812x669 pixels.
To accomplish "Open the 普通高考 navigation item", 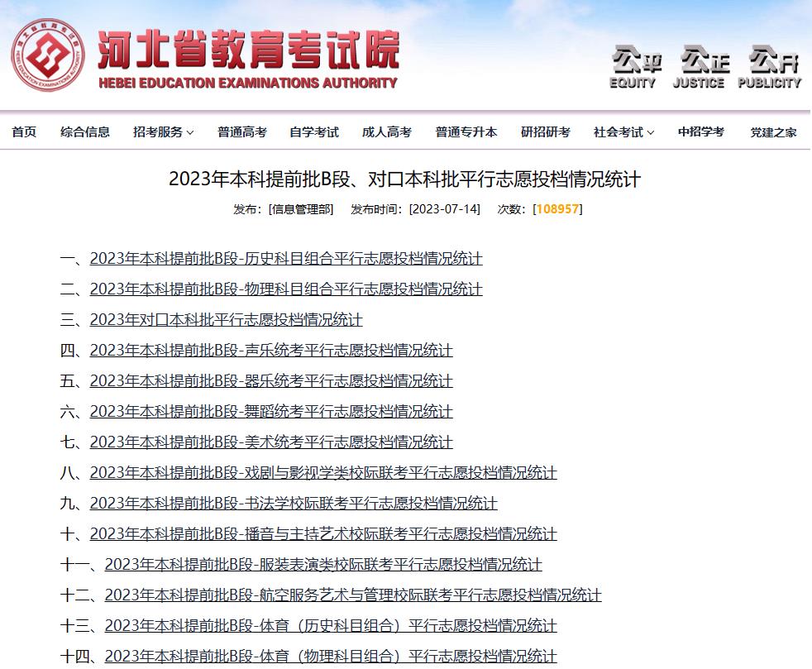I will coord(241,132).
